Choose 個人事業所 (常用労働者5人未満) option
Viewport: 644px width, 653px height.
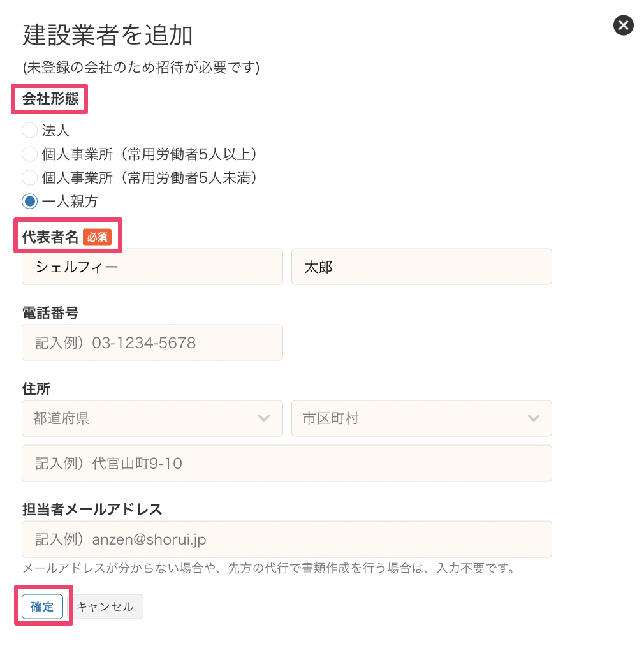[x=30, y=177]
